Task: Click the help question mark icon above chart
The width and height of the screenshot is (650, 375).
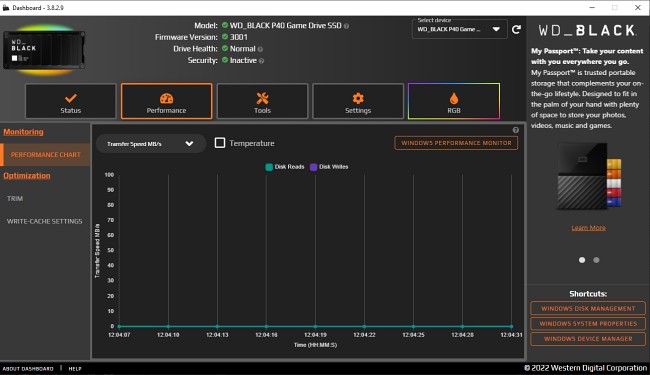Action: click(x=516, y=130)
